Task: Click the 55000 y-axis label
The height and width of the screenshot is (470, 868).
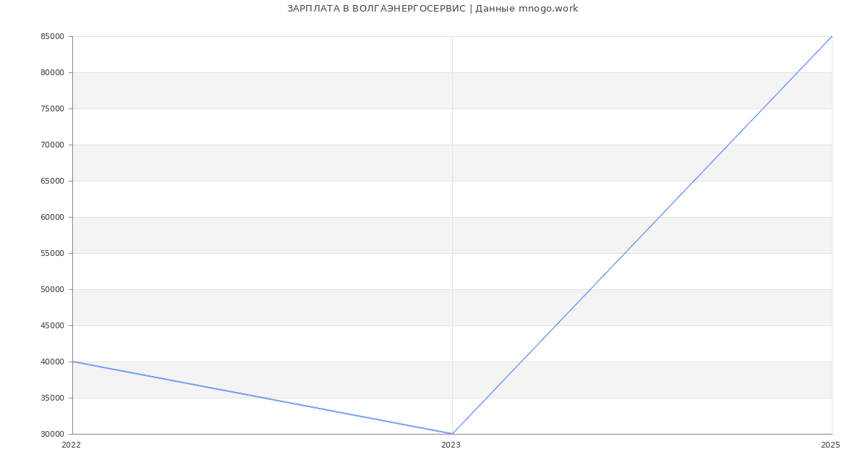Action: [52, 254]
